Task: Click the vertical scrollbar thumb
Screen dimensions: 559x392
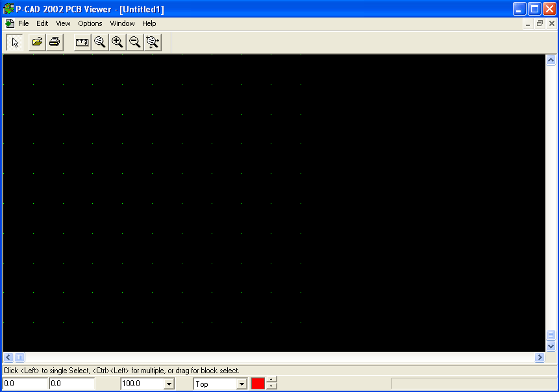Action: 551,336
